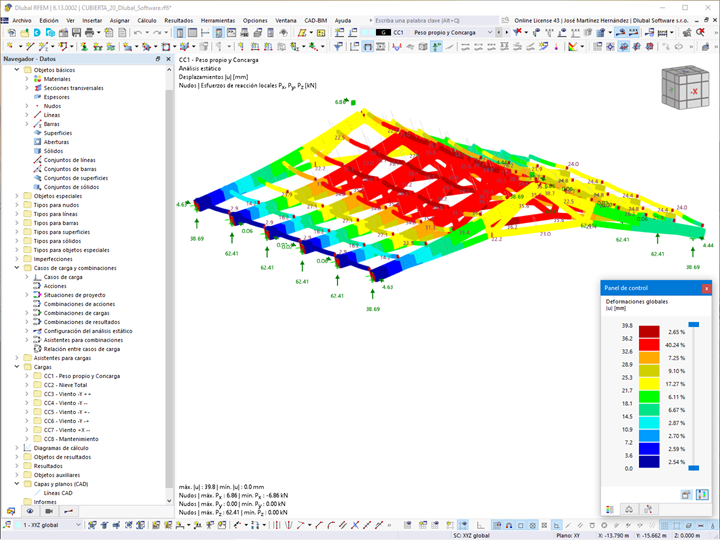Select the previous load case arrow

[499, 32]
